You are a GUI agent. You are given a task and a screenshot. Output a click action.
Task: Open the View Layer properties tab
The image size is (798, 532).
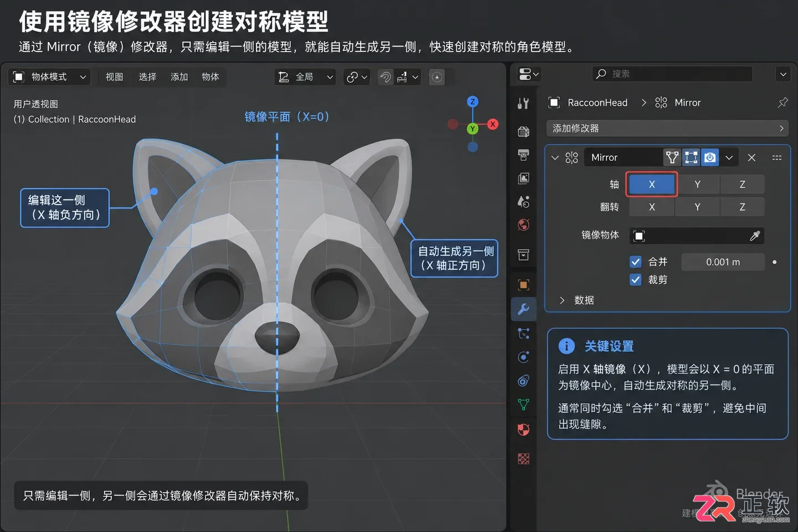(523, 178)
